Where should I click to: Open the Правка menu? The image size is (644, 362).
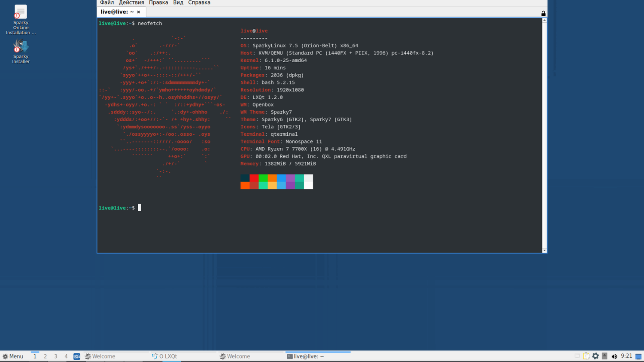158,3
